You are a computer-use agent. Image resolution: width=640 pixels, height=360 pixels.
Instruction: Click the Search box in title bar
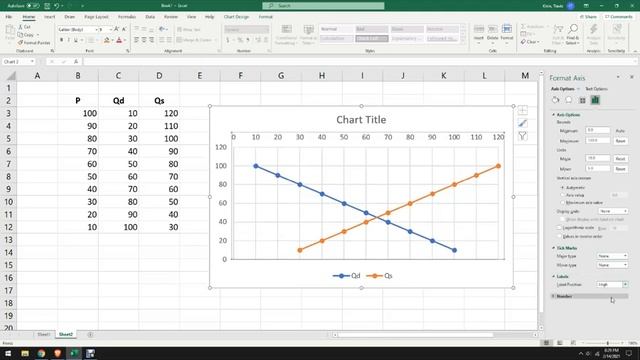tap(323, 6)
